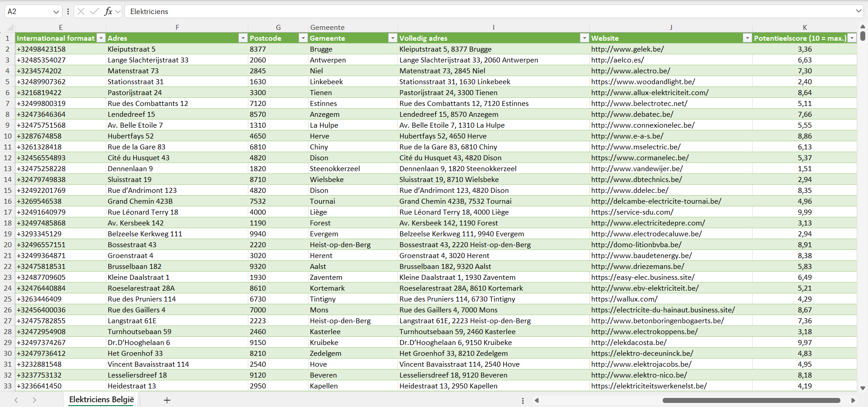Expand the formula bar
Image resolution: width=868 pixels, height=407 pixels.
point(858,11)
